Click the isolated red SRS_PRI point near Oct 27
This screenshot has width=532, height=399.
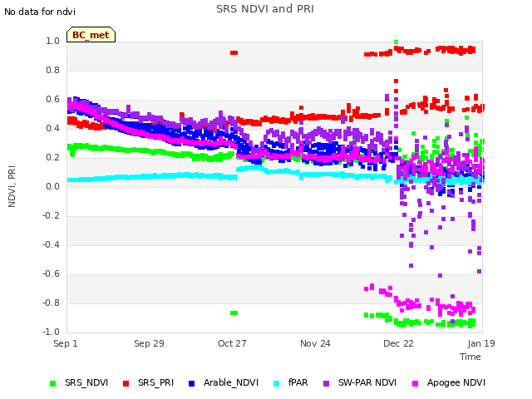tap(234, 52)
